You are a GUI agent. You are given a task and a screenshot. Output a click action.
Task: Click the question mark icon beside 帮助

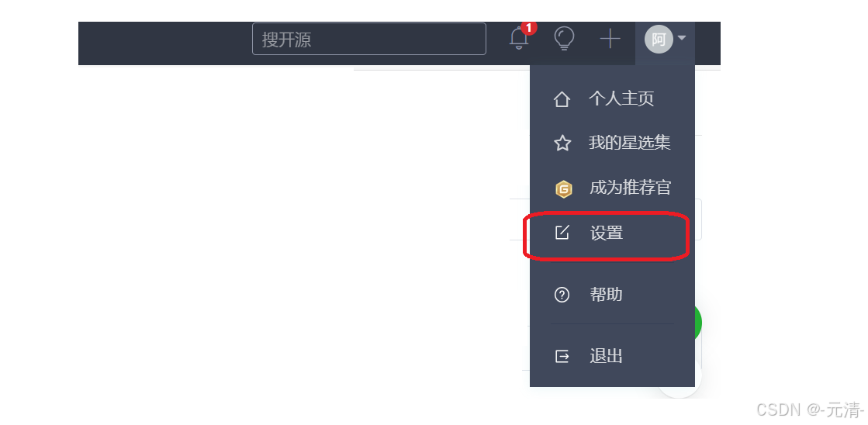(562, 295)
